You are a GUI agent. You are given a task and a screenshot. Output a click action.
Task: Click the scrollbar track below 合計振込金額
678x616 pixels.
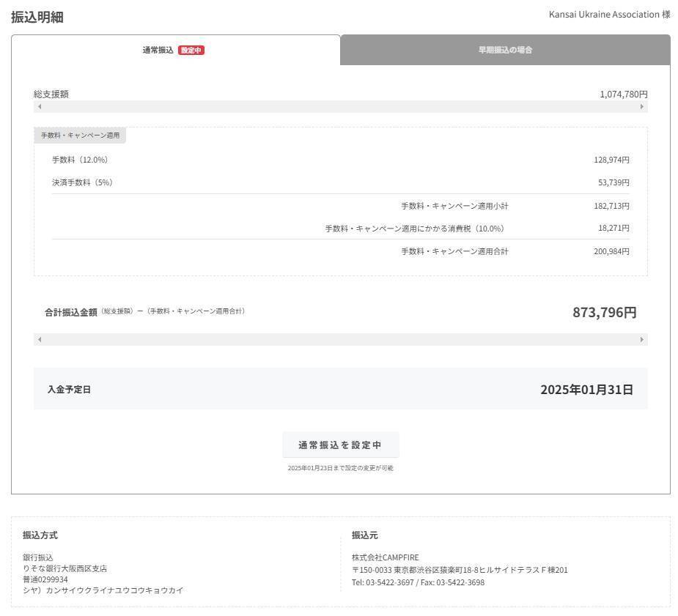click(341, 340)
